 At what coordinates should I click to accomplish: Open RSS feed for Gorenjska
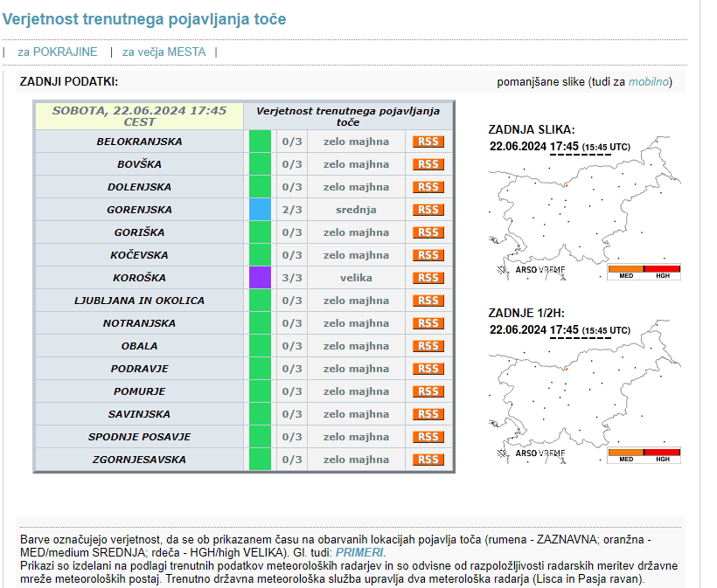coord(428,210)
